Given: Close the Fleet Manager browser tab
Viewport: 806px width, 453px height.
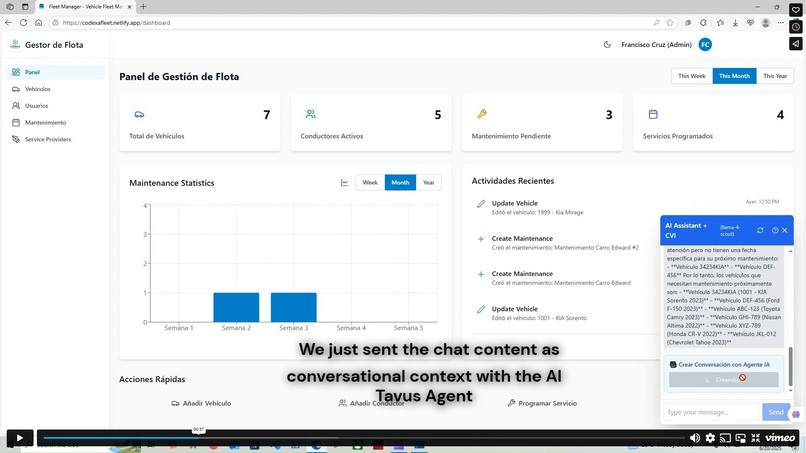Looking at the screenshot, I should 129,7.
